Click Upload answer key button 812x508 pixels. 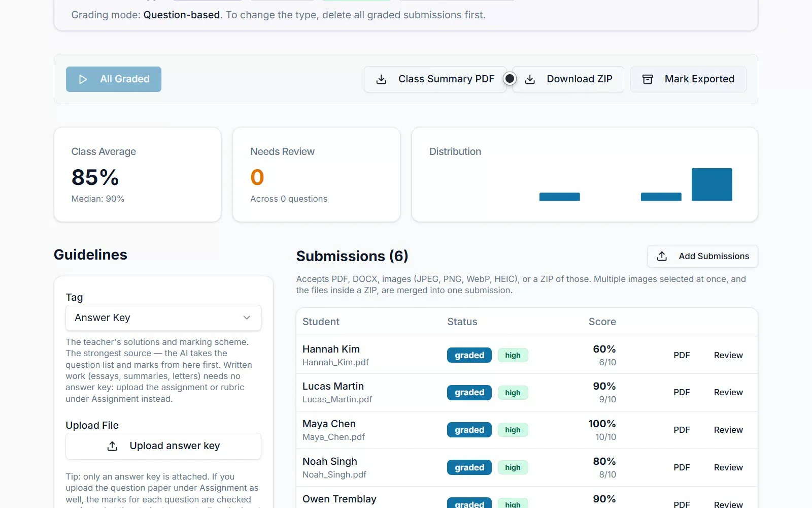163,446
